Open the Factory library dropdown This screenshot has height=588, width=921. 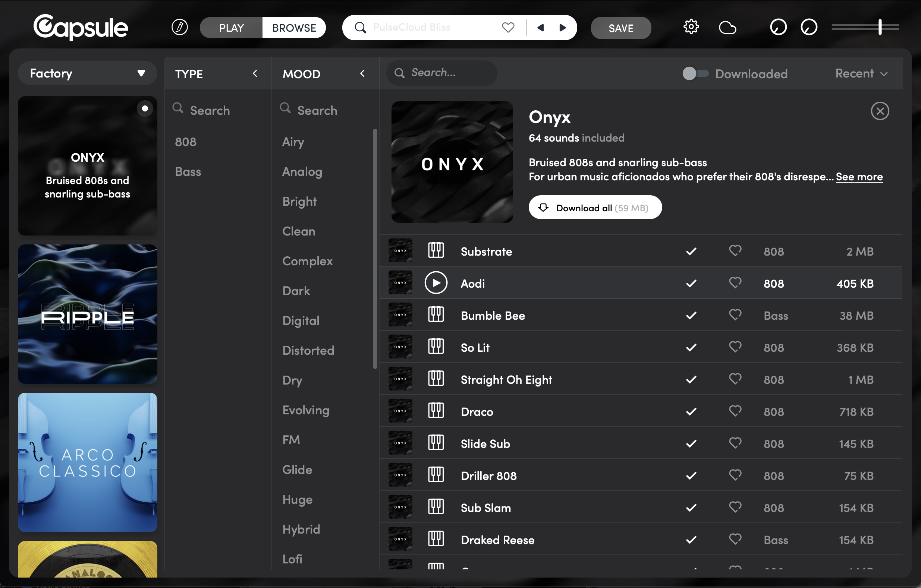point(87,73)
